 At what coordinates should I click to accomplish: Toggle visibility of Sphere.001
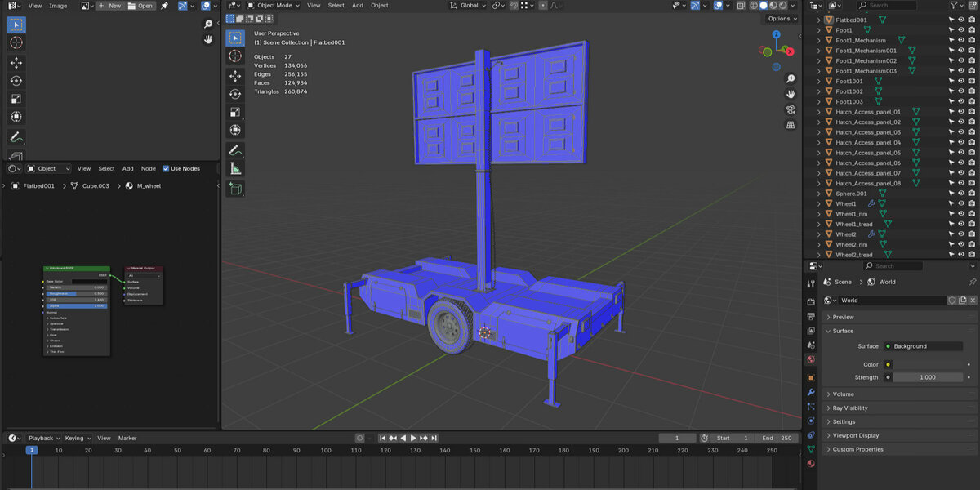click(961, 194)
